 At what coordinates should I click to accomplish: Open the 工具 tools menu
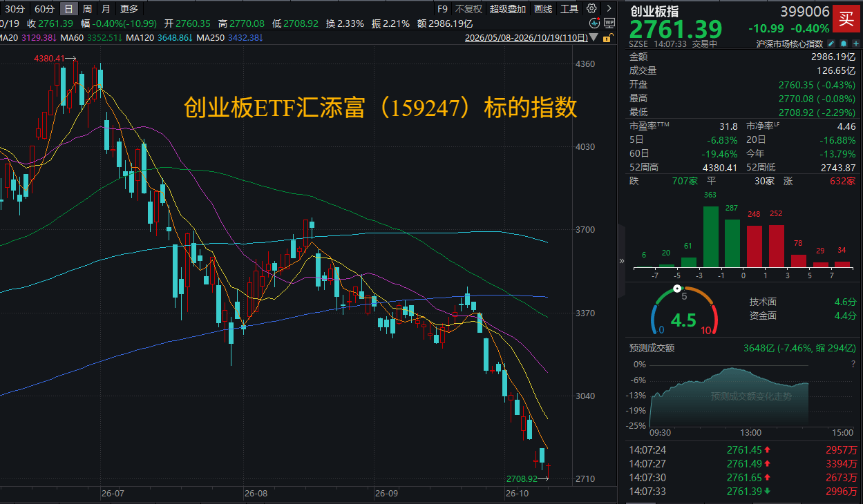569,9
